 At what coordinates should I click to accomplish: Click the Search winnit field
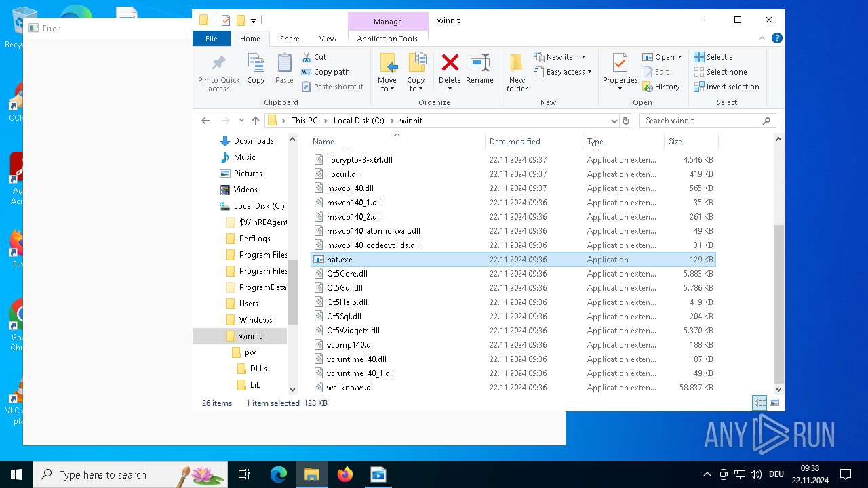pyautogui.click(x=707, y=121)
